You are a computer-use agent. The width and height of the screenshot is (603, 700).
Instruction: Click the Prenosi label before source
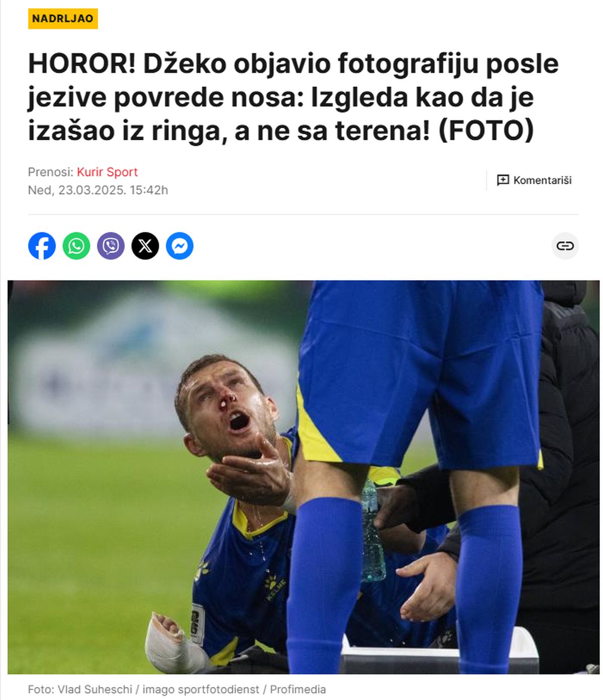(x=51, y=172)
